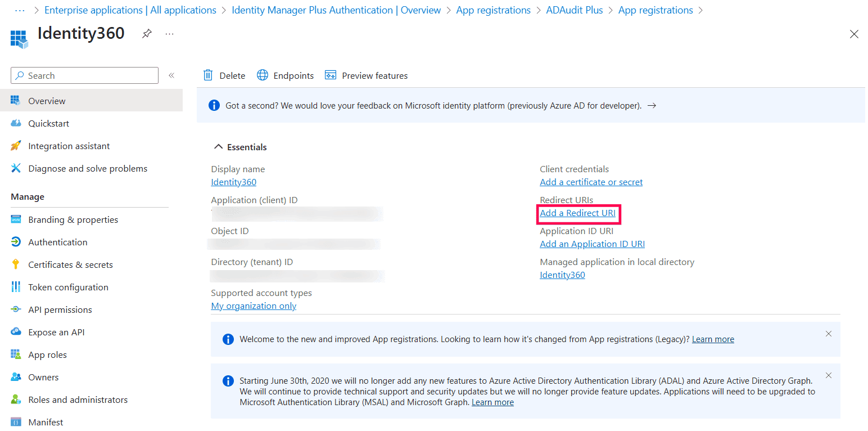This screenshot has height=431, width=868.
Task: Navigate to Certificates & secrets
Action: click(x=70, y=264)
